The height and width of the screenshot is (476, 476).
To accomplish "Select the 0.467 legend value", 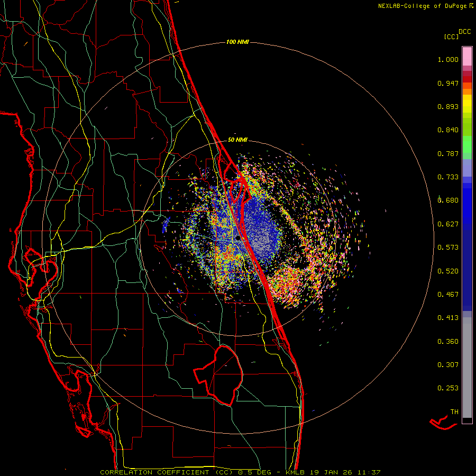I will (x=448, y=295).
